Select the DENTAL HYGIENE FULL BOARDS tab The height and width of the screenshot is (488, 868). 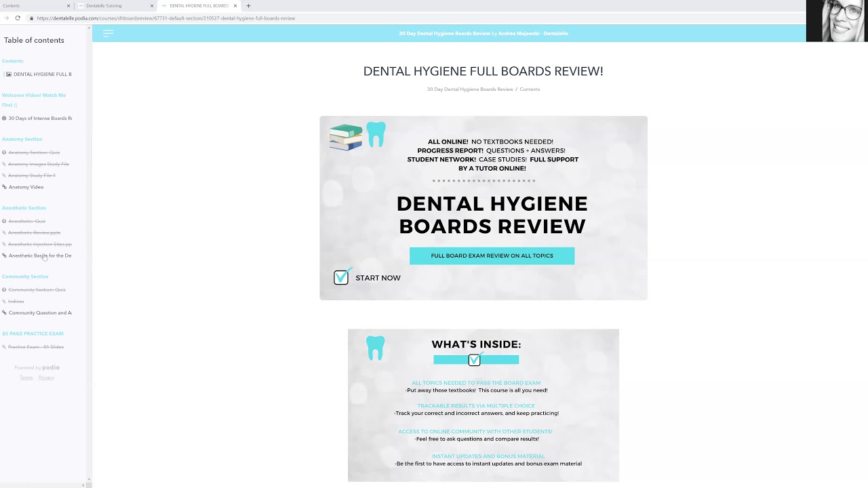point(199,5)
